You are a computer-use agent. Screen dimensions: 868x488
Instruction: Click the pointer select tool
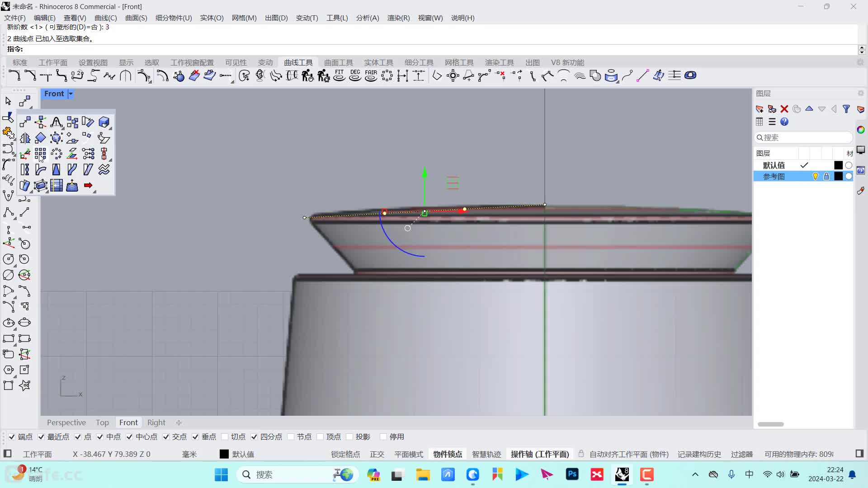[x=8, y=101]
